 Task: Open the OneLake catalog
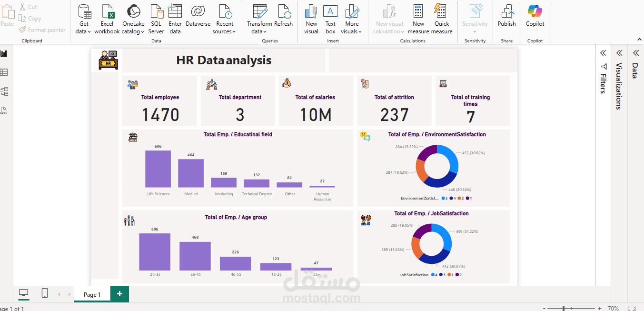coord(133,19)
